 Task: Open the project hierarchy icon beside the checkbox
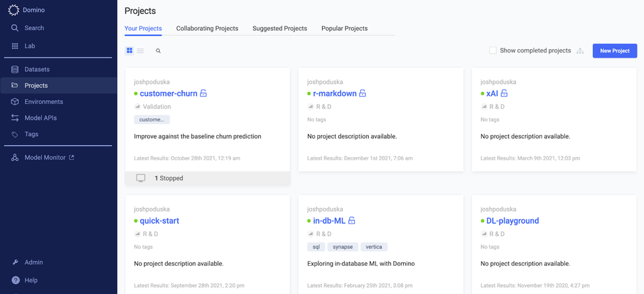pyautogui.click(x=580, y=51)
